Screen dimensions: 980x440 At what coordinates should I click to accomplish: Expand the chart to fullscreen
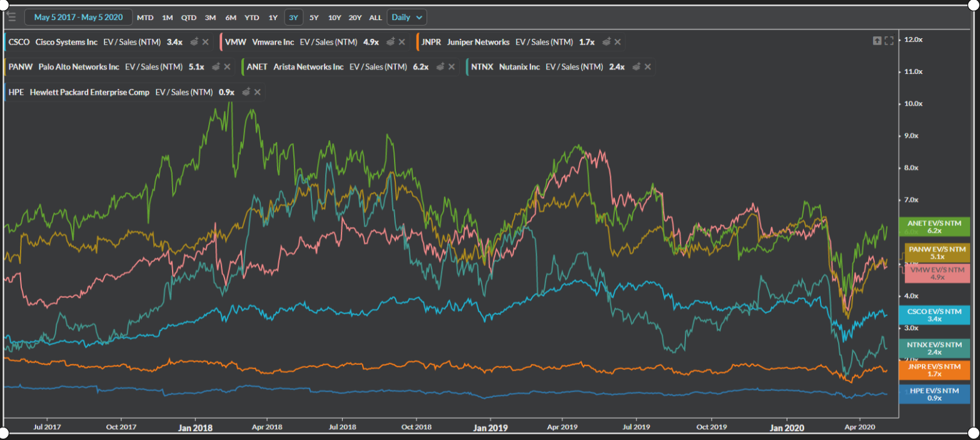pyautogui.click(x=889, y=41)
